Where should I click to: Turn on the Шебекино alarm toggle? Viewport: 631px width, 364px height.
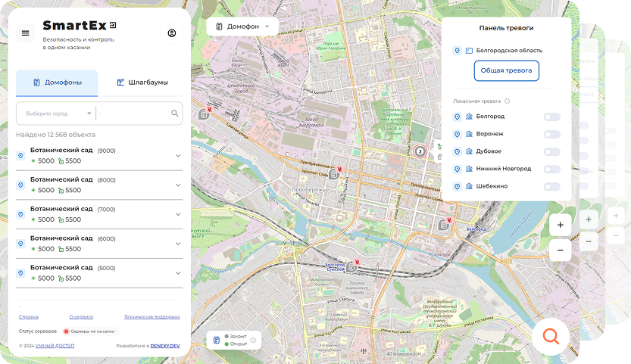click(551, 186)
